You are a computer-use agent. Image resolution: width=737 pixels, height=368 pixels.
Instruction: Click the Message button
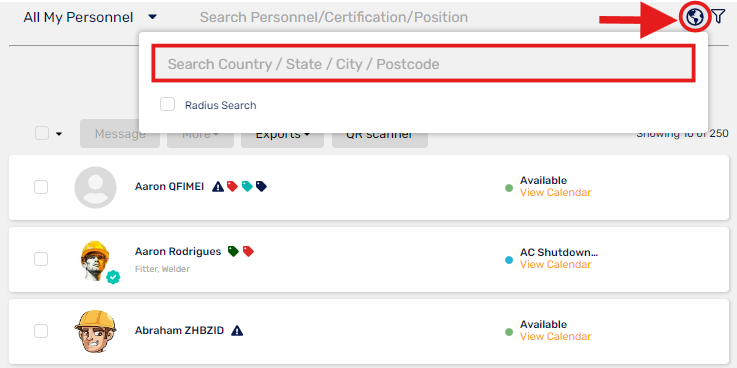tap(120, 134)
